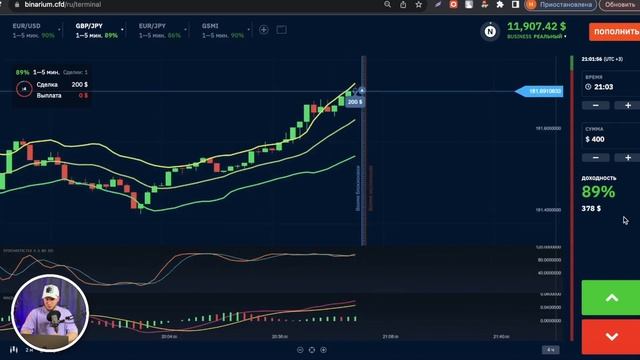Viewport: 640px width, 360px height.
Task: Reset chart view with center target icon
Action: (x=312, y=350)
